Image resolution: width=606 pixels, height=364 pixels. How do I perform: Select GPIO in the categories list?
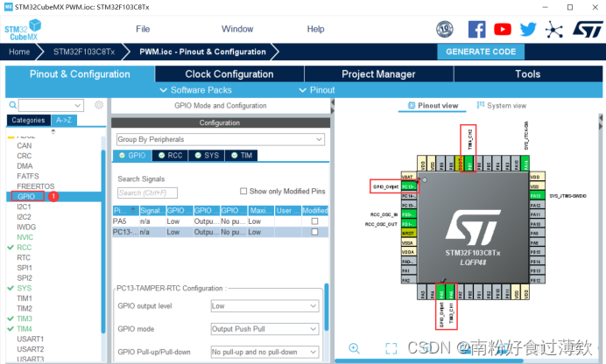tap(26, 196)
